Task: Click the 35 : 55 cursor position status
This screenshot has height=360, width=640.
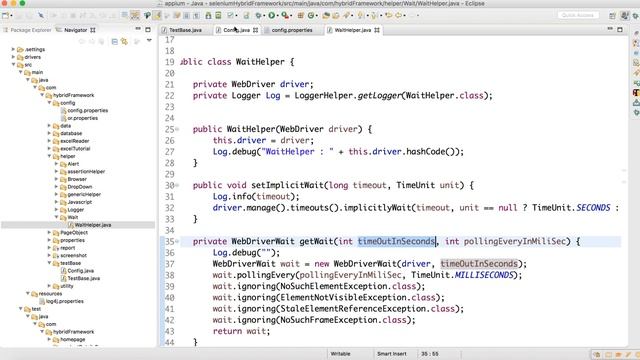Action: click(430, 354)
